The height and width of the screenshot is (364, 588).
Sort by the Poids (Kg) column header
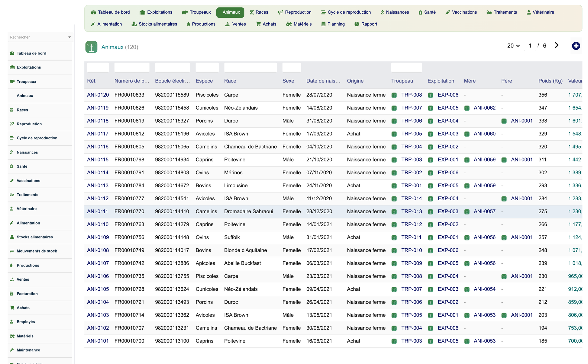550,81
